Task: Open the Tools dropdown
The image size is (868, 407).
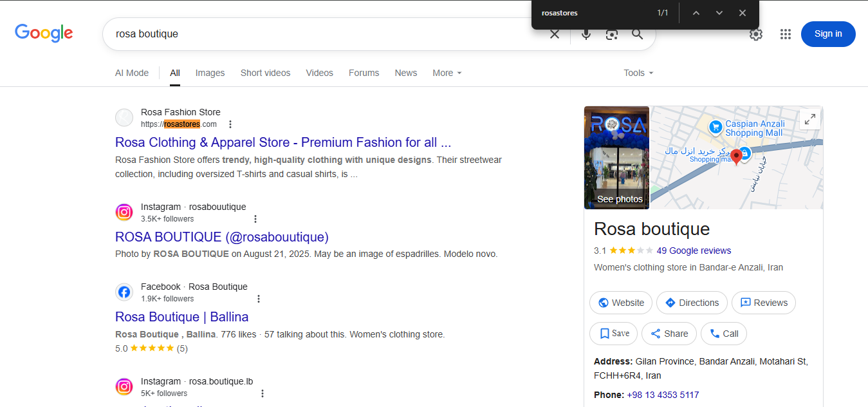Action: pos(638,73)
